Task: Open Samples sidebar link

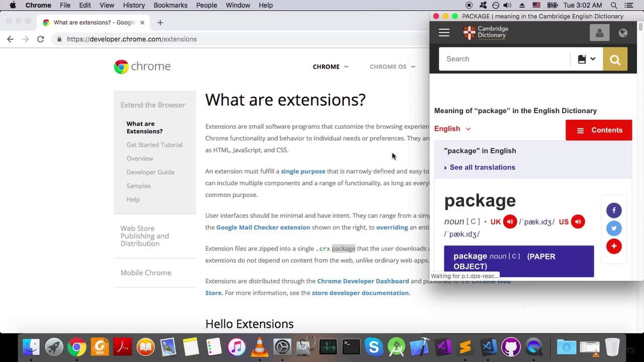Action: point(138,186)
